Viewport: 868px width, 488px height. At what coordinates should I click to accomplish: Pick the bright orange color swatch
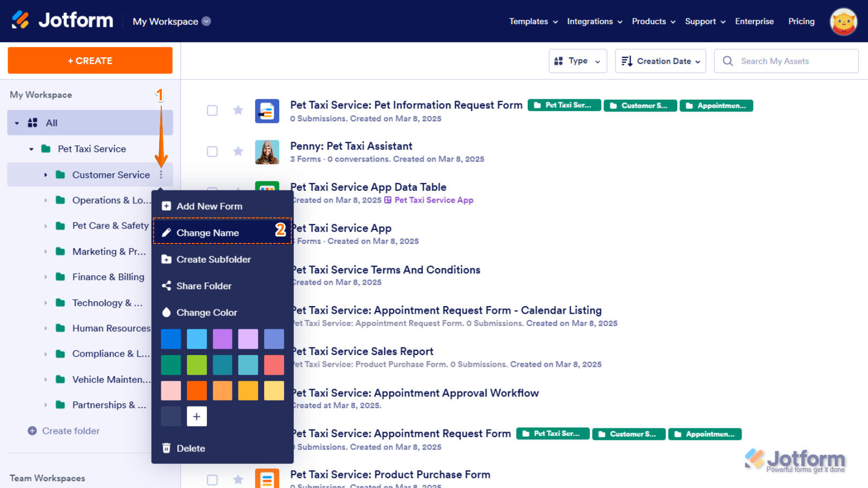pos(197,390)
